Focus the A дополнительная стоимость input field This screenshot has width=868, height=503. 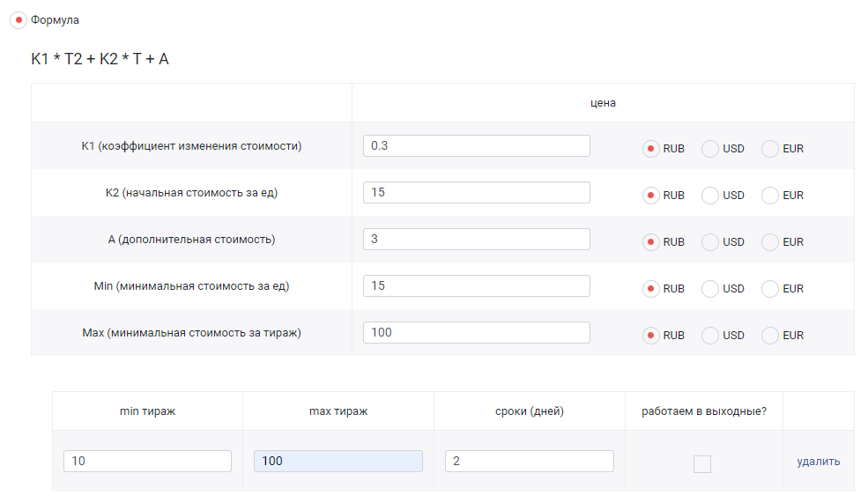pos(477,239)
